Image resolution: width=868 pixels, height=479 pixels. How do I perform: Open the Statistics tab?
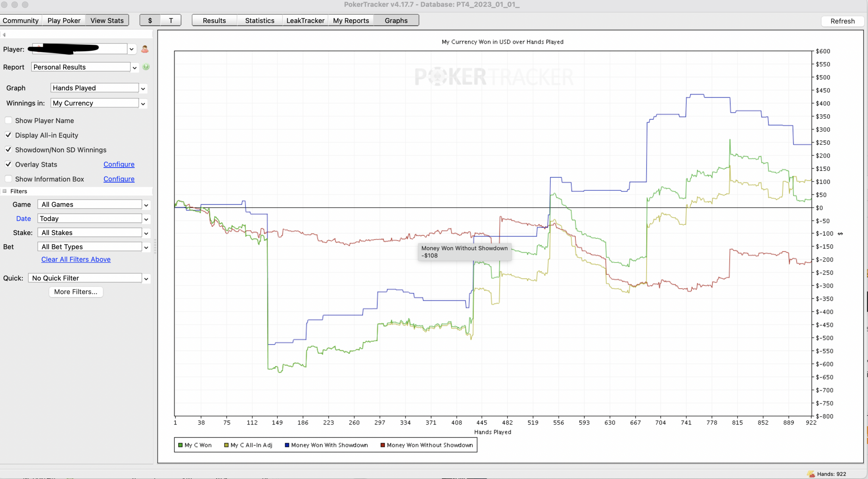(x=260, y=20)
